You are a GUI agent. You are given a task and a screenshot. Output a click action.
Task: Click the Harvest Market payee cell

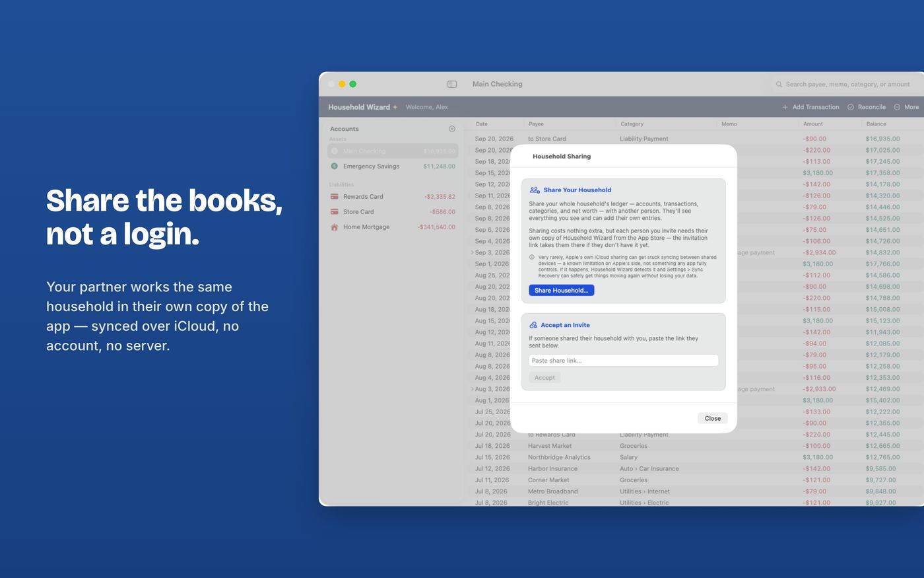[x=550, y=446]
